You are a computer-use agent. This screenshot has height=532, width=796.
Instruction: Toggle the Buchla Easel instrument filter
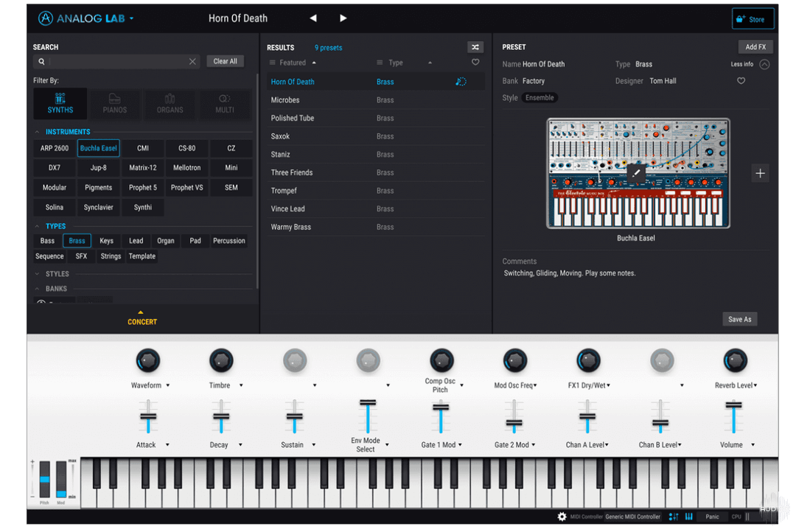pyautogui.click(x=98, y=147)
